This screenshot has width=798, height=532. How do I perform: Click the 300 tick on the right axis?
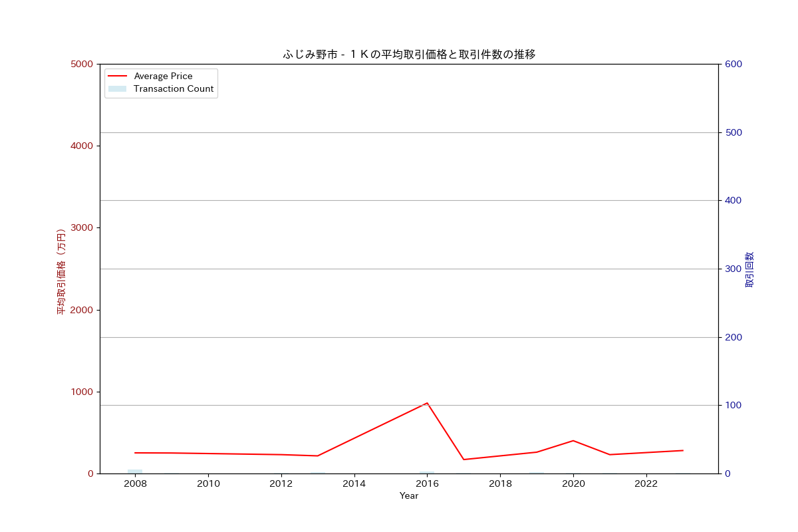733,269
